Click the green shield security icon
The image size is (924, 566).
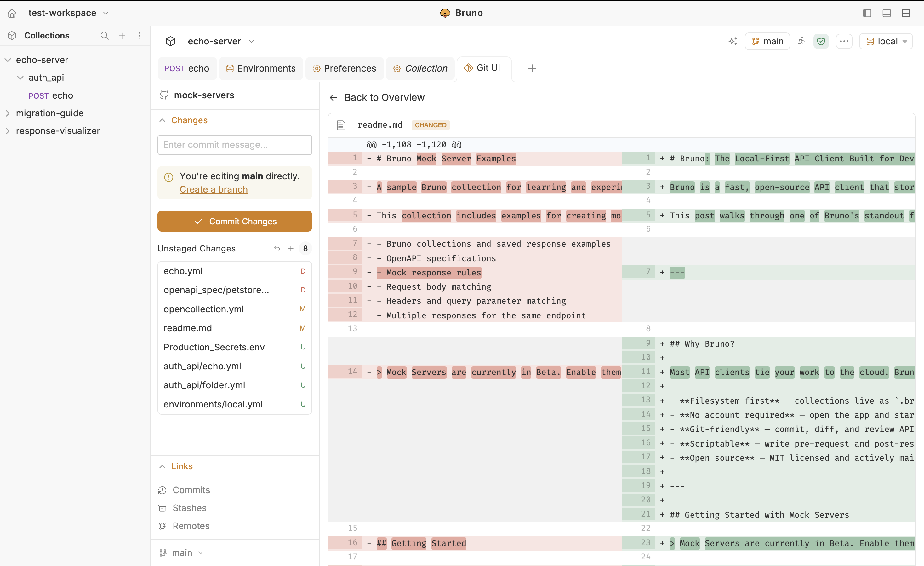point(821,41)
